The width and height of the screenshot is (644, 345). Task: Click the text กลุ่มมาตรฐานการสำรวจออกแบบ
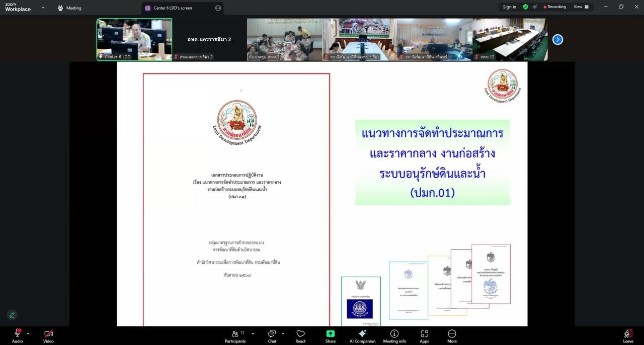click(x=236, y=242)
